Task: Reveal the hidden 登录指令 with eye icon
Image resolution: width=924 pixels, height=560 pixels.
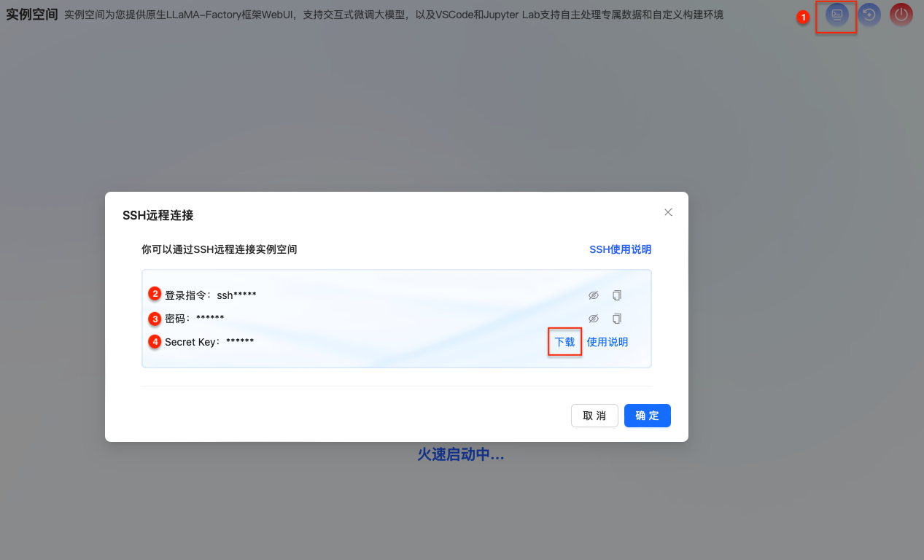Action: 594,295
